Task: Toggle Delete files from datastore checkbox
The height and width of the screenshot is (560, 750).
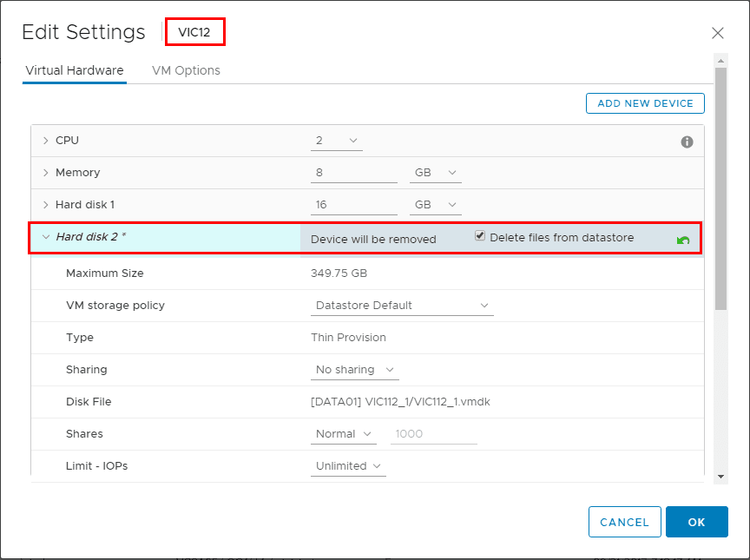Action: [x=480, y=236]
